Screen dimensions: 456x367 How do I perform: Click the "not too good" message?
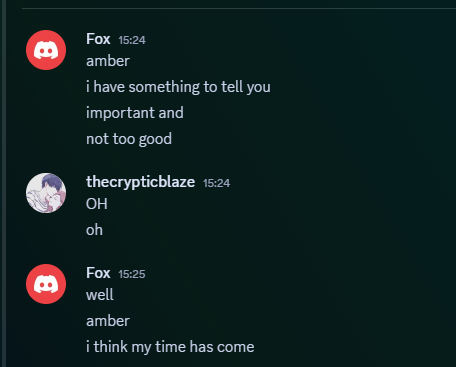[x=129, y=139]
